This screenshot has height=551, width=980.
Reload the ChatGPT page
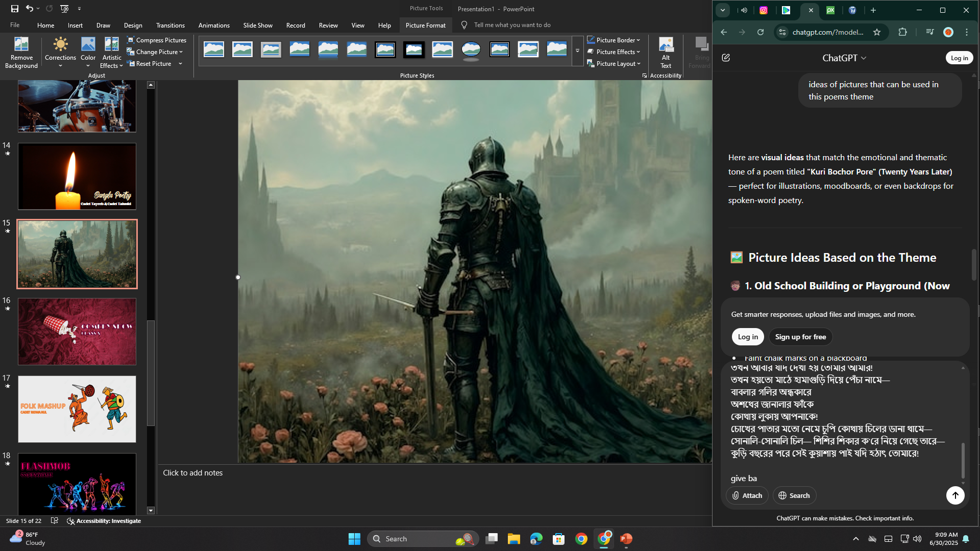click(761, 32)
